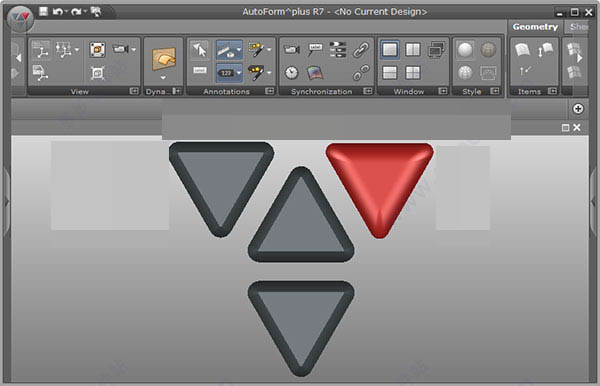The image size is (600, 386).
Task: Toggle the ruler measurement annotation tool
Action: 226,50
